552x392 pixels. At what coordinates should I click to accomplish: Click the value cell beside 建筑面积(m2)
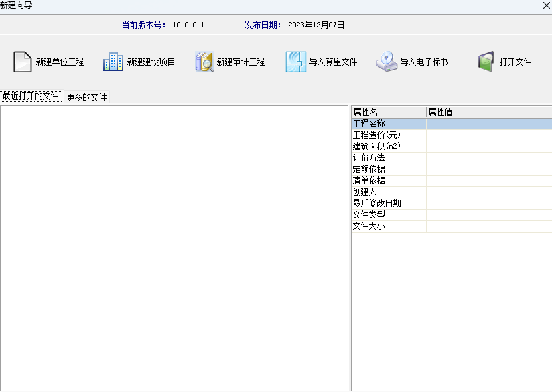pos(488,146)
